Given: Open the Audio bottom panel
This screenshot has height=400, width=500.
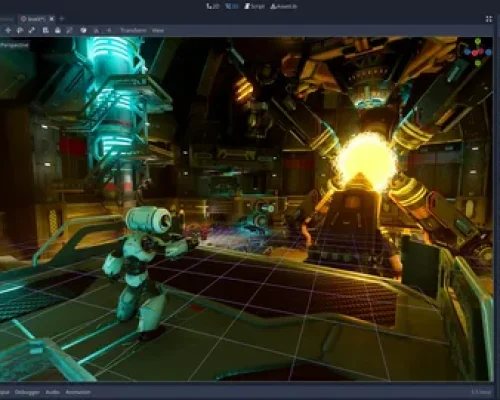Looking at the screenshot, I should [52, 392].
